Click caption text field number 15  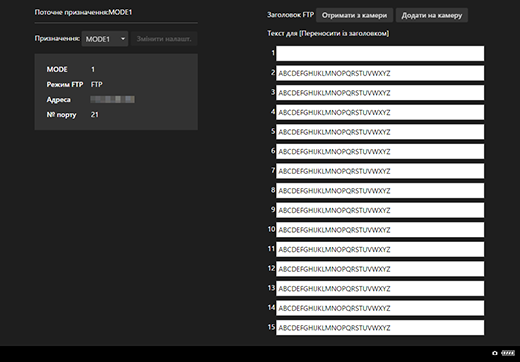[380, 328]
